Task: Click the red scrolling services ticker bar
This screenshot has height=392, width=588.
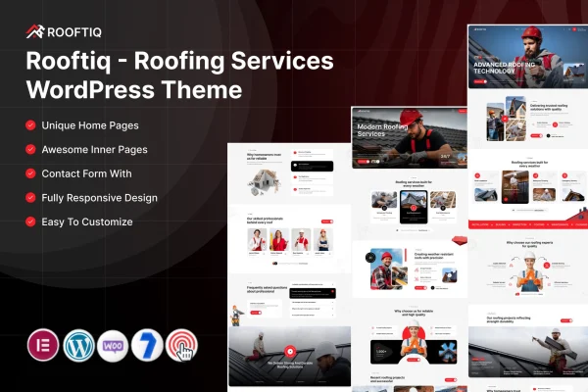Action: pos(528,224)
